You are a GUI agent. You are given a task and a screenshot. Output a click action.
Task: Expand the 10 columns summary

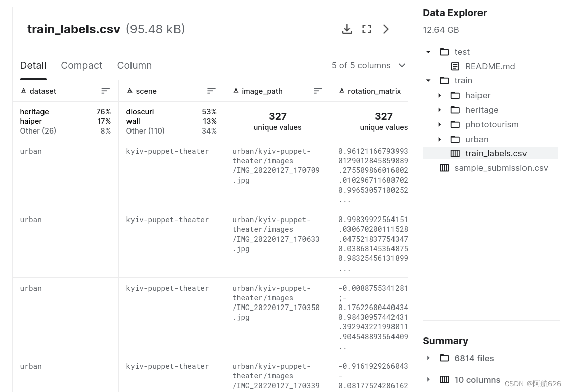[428, 380]
